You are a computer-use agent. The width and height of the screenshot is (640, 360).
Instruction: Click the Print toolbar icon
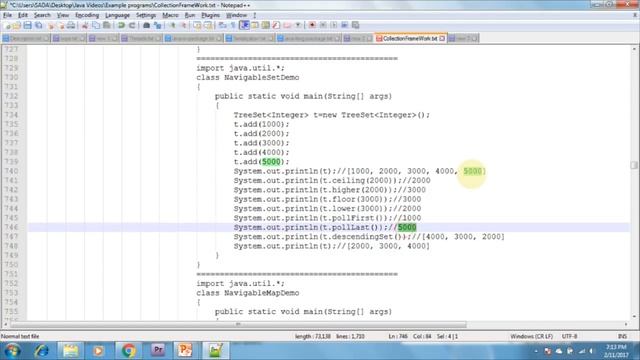(x=71, y=25)
